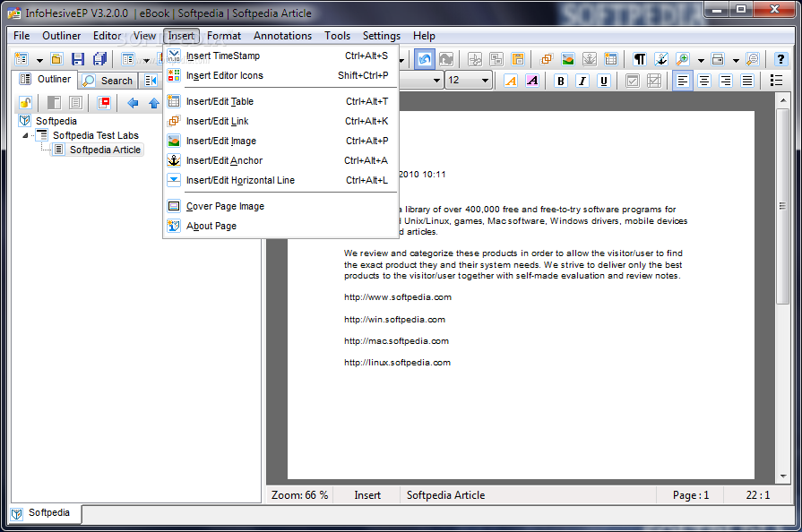Click the checkbox table toolbar icon
Viewport: 802px width, 532px height.
point(653,81)
